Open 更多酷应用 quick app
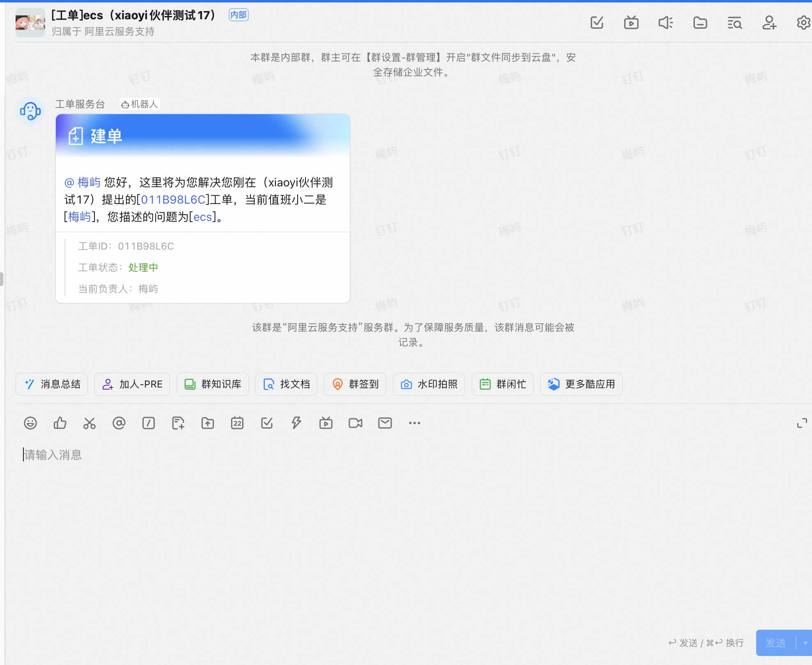The image size is (812, 665). click(x=582, y=384)
